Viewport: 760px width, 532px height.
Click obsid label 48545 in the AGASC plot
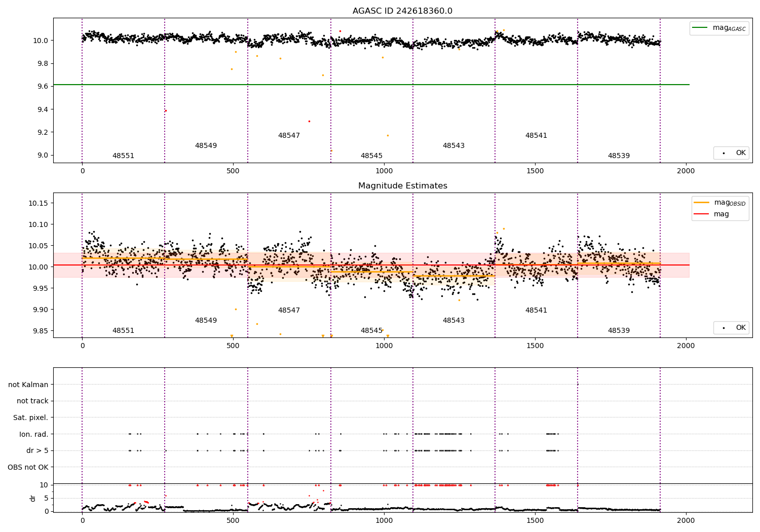click(371, 156)
